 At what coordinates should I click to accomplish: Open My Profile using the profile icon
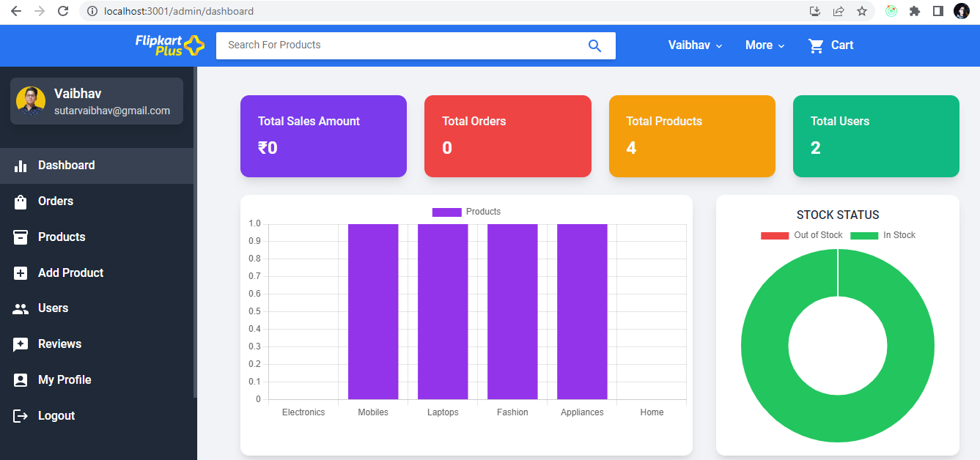pos(21,379)
